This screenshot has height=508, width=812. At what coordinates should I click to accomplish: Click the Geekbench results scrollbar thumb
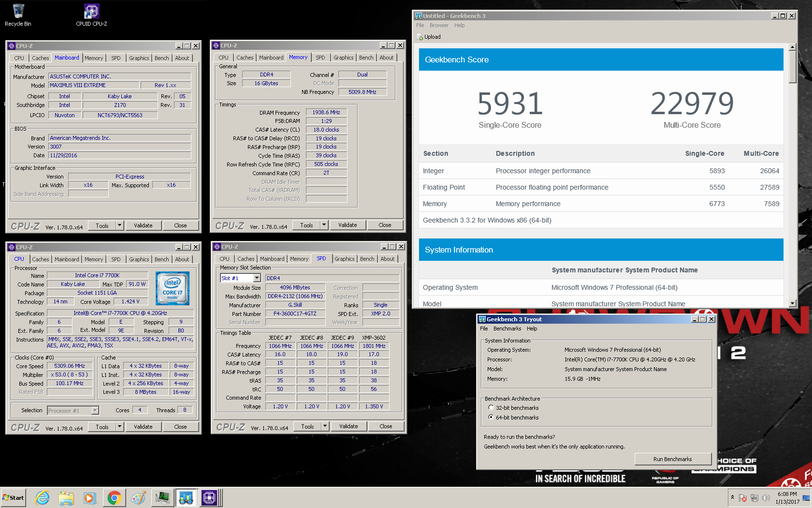coord(792,67)
